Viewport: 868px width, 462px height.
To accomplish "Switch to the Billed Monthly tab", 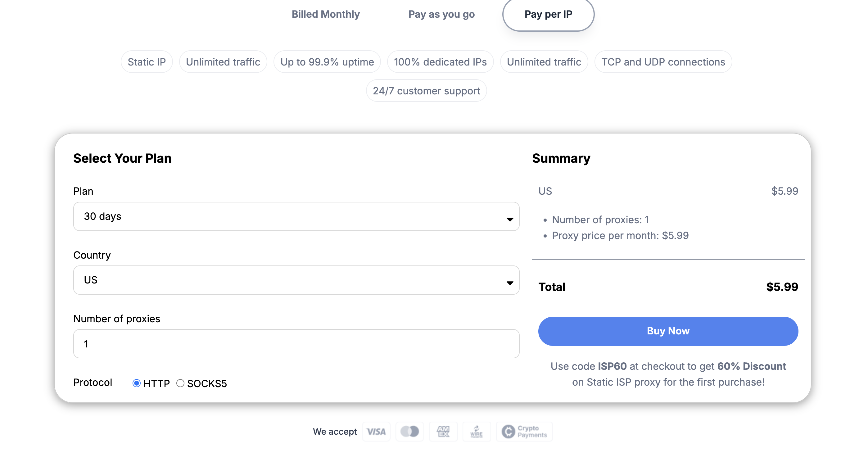I will [x=325, y=14].
